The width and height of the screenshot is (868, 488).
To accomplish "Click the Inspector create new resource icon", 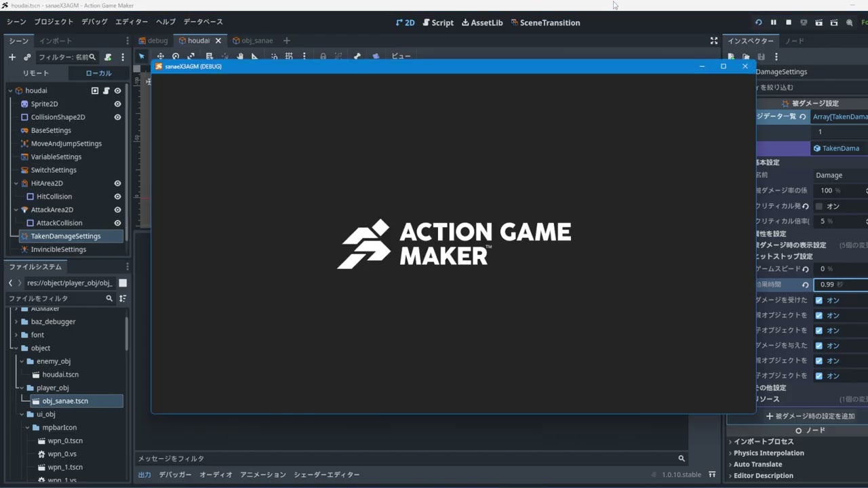I will point(731,57).
